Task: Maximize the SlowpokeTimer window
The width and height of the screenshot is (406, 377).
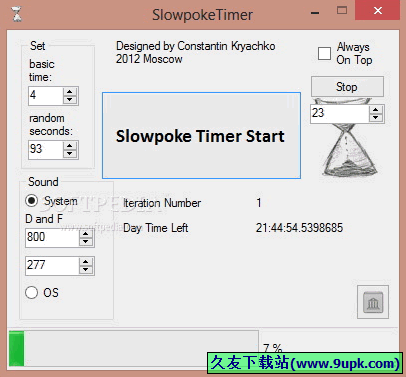Action: coord(342,10)
